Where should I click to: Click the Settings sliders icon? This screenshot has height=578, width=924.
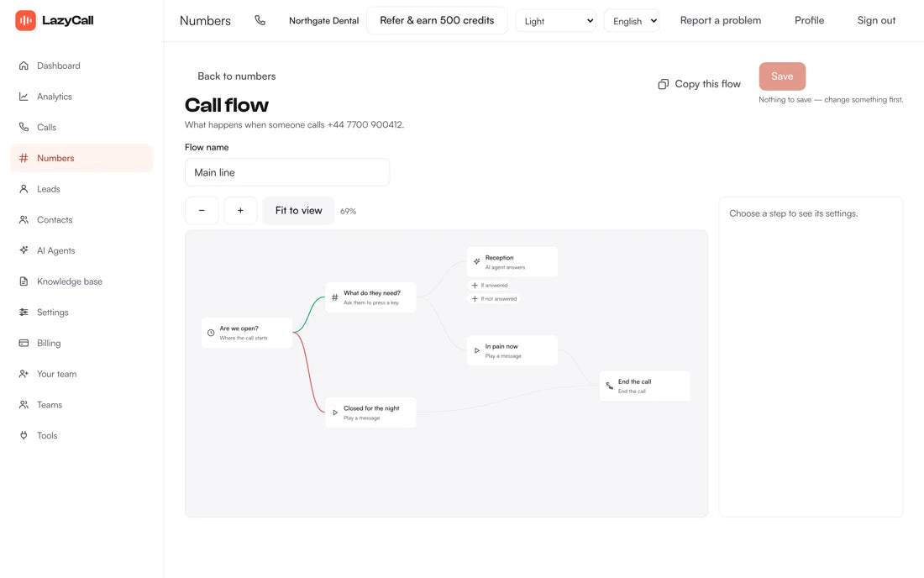click(24, 313)
